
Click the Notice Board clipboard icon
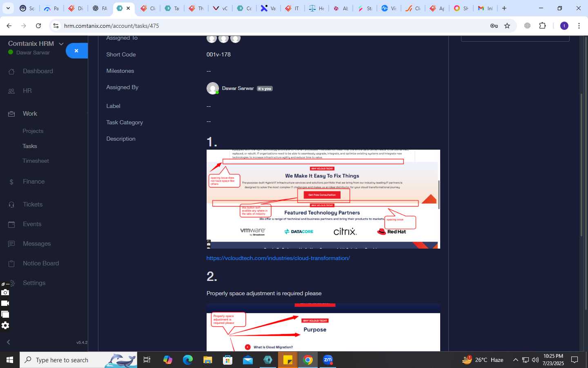click(11, 264)
